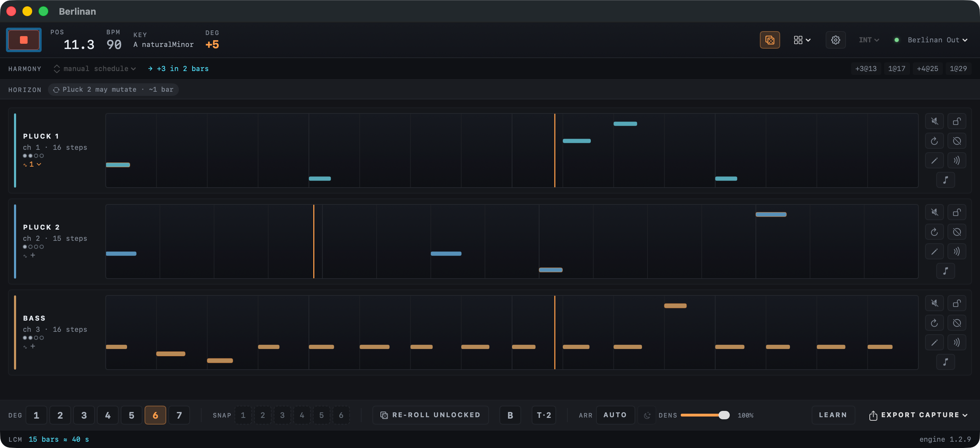Click the crossed-circle icon on Pluck 1
980x448 pixels.
[x=957, y=141]
